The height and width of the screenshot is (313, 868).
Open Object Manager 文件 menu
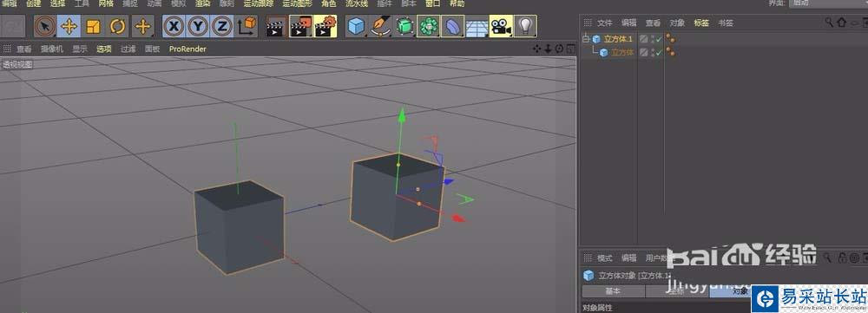pyautogui.click(x=605, y=23)
